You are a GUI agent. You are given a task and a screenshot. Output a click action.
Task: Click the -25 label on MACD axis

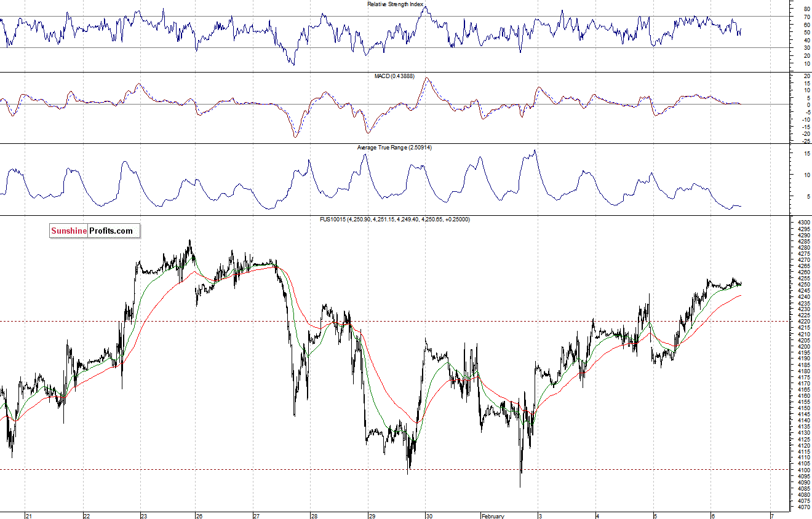[805, 140]
